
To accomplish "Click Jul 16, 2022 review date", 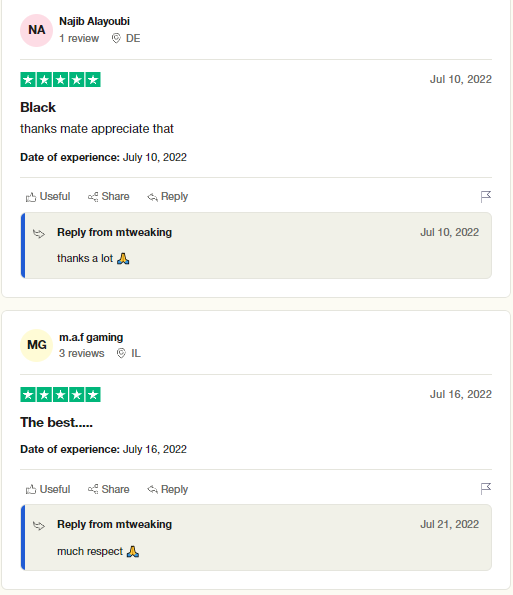I will click(x=461, y=394).
